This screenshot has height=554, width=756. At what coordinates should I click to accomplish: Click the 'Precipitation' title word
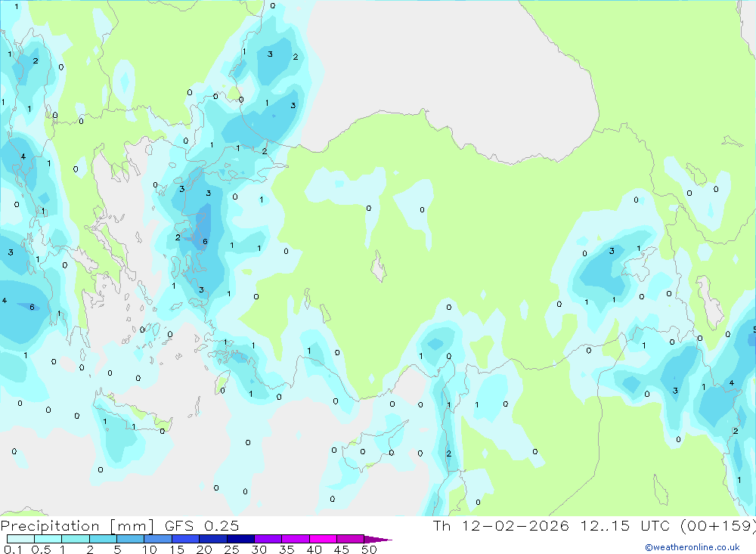pyautogui.click(x=50, y=526)
